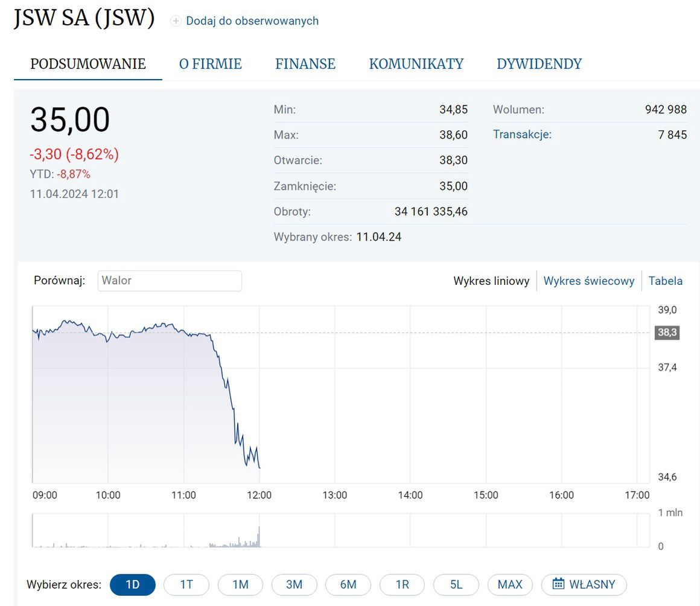The image size is (700, 606).
Task: Show MAX historical range
Action: [x=510, y=584]
